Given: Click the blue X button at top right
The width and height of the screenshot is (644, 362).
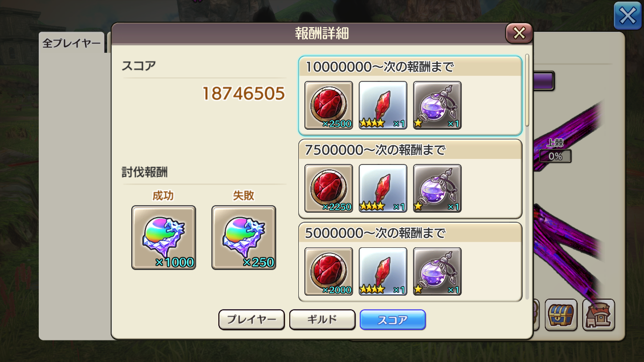Looking at the screenshot, I should tap(627, 16).
